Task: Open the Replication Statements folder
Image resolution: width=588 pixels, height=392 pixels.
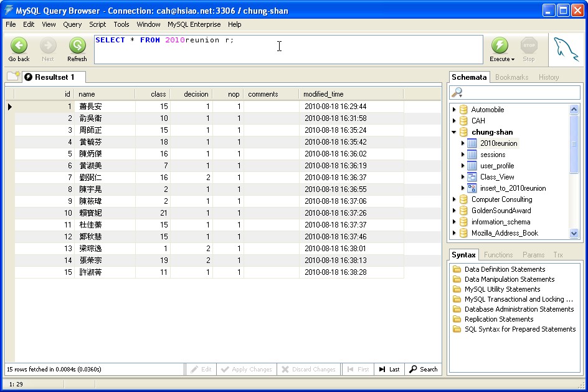Action: (457, 319)
